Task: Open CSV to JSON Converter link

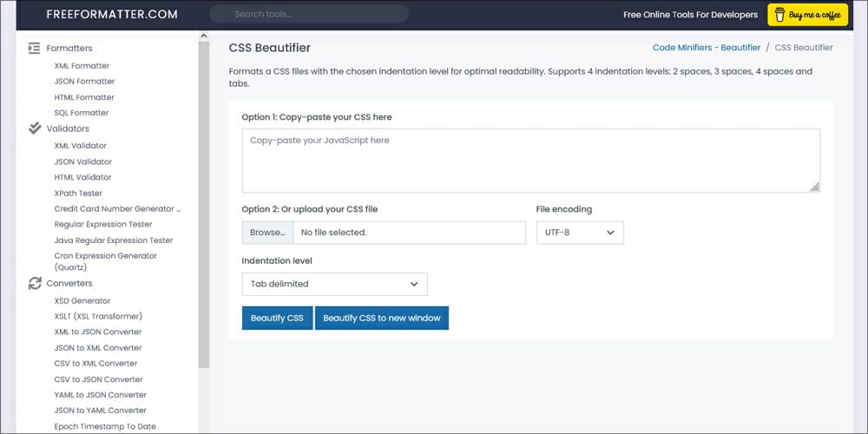Action: [x=99, y=379]
